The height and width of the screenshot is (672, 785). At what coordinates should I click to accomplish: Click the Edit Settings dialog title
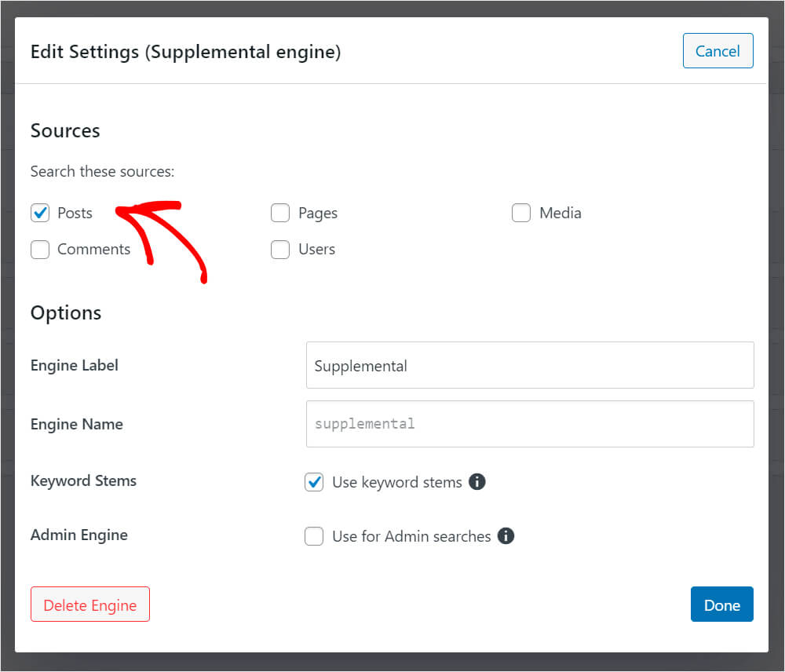coord(186,52)
